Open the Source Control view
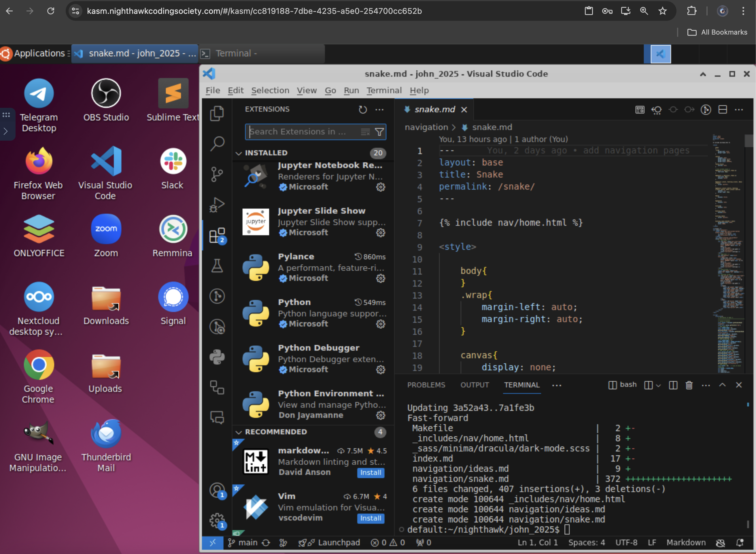The image size is (756, 554). (217, 174)
